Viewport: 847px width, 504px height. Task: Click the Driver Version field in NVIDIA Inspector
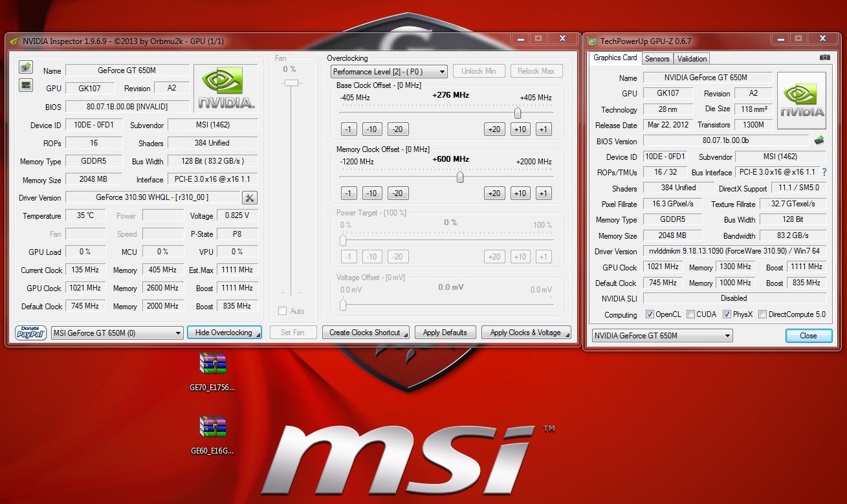152,197
